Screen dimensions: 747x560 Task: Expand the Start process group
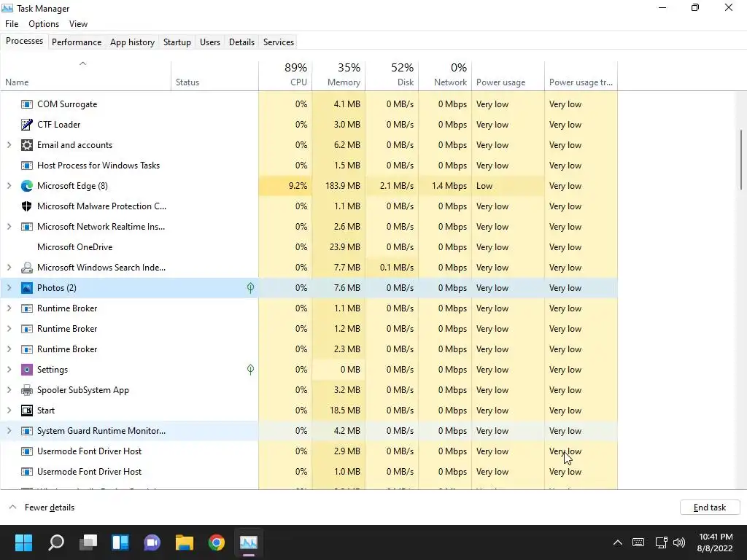[x=9, y=411]
